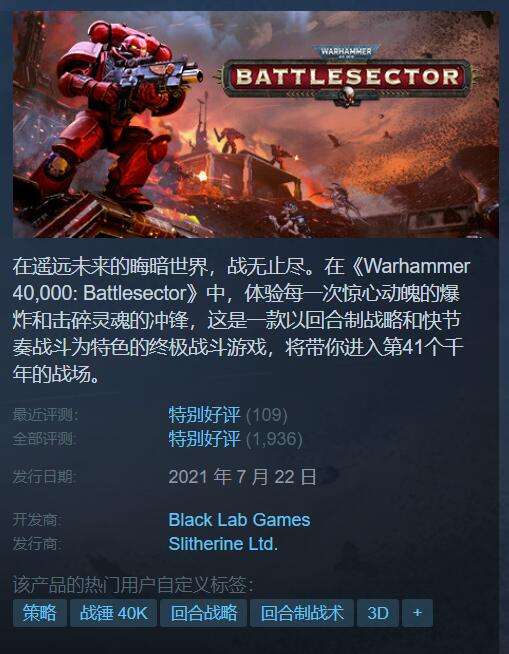Click the Warhammer Battlesector header image
Screen dimensions: 509x654
tap(255, 124)
